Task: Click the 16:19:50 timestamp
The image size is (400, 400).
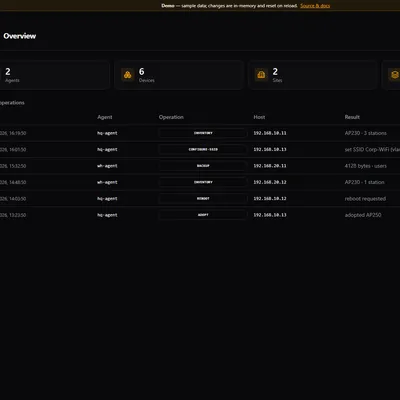Action: tap(13, 133)
